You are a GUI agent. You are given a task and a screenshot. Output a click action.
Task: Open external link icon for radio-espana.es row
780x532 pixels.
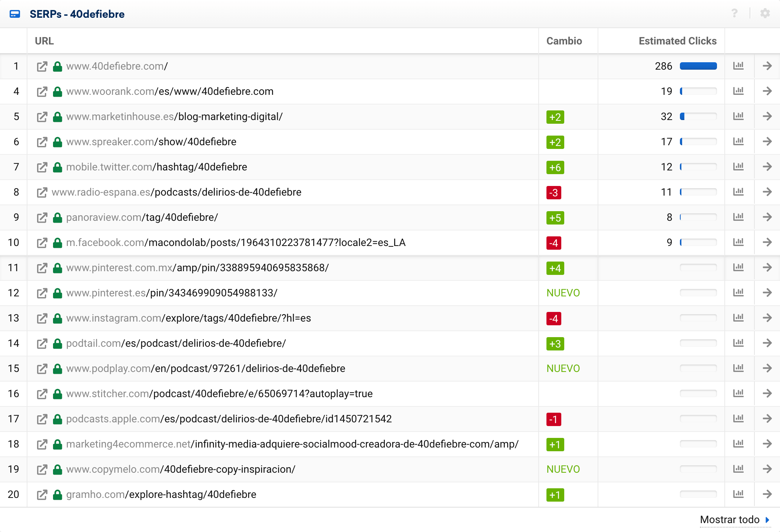42,192
